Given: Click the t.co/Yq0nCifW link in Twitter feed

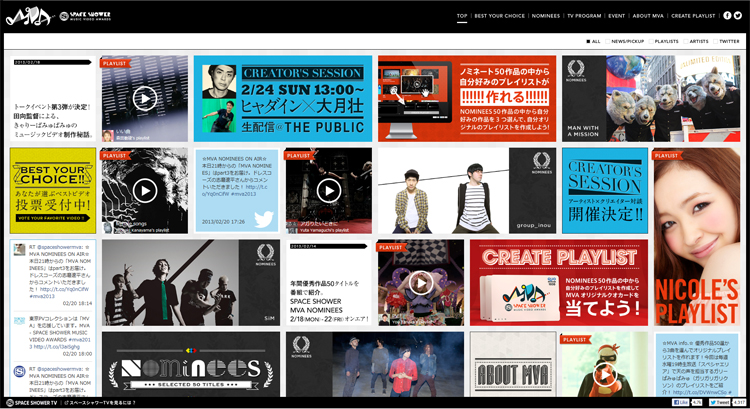Looking at the screenshot, I should coord(65,289).
